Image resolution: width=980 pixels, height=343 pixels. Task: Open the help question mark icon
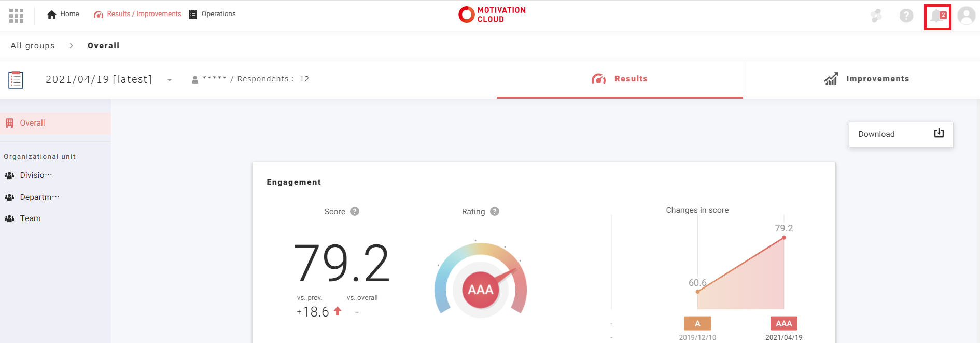(x=906, y=16)
